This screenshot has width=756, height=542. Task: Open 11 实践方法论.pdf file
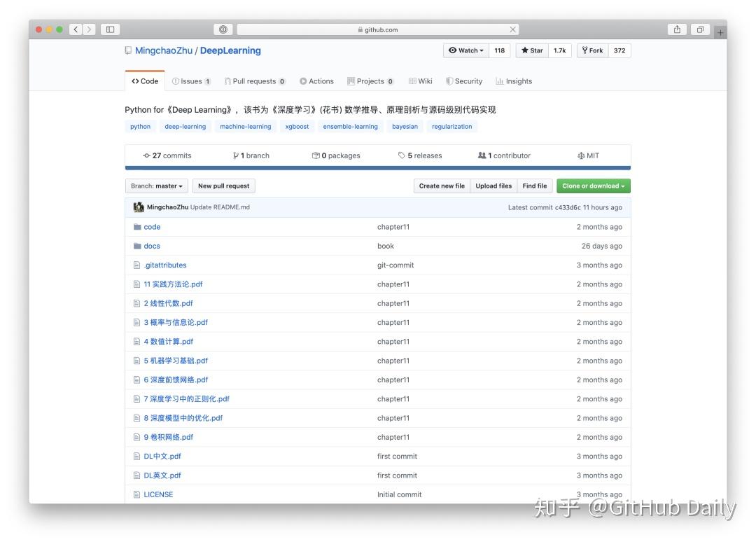click(x=173, y=284)
